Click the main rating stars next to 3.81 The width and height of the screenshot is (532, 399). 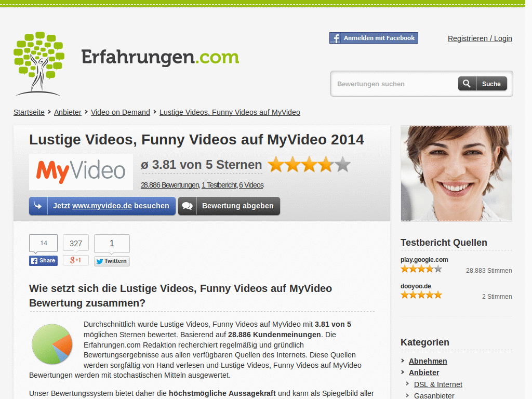309,165
